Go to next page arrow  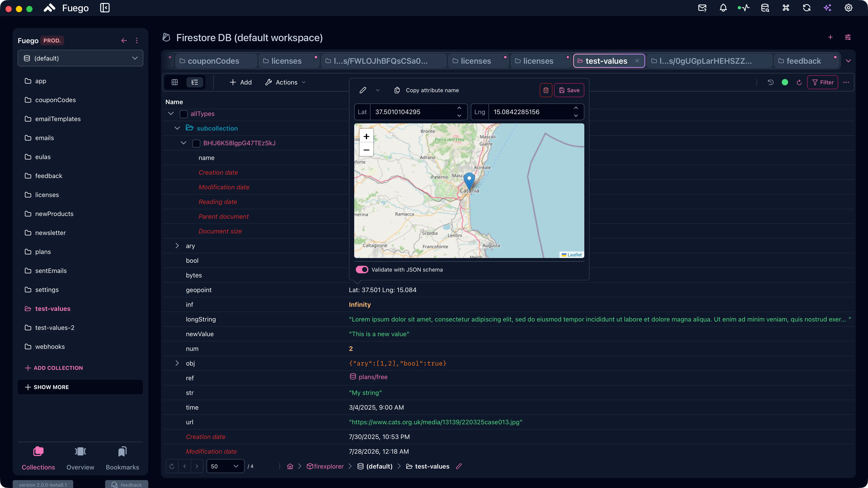(x=197, y=467)
